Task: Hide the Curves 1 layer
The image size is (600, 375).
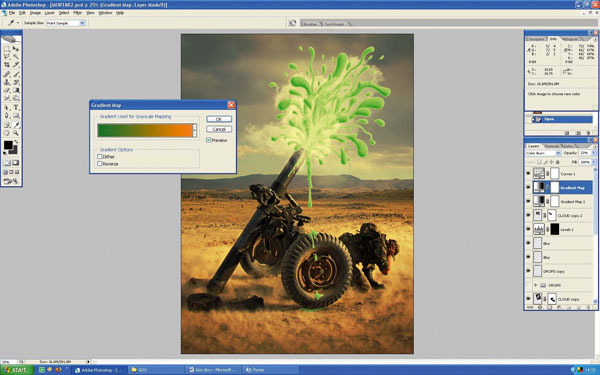Action: click(528, 174)
